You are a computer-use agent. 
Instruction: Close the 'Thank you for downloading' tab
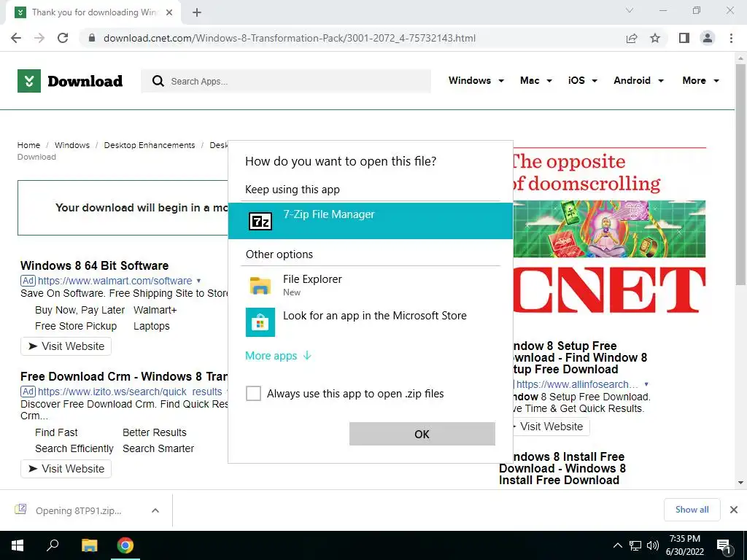(x=169, y=12)
